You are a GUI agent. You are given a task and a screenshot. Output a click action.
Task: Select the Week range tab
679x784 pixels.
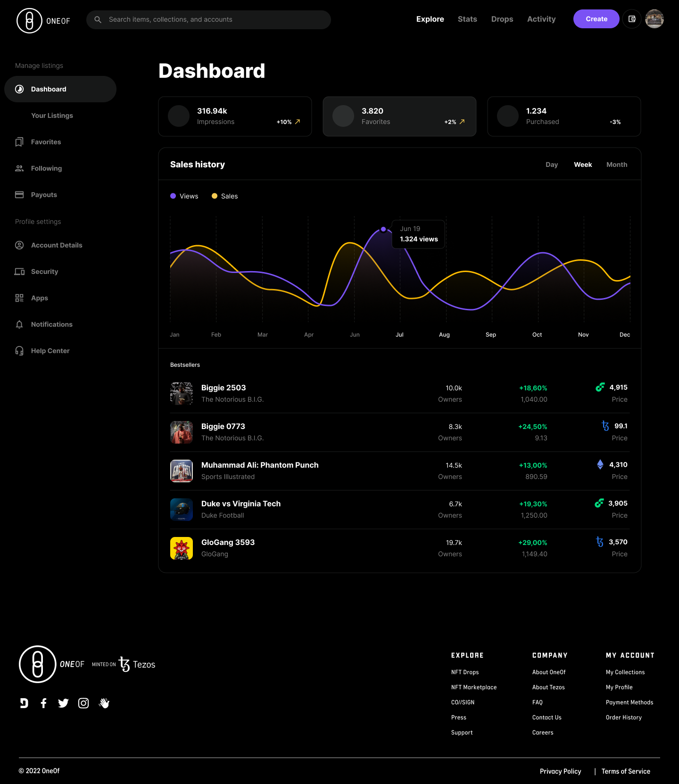[583, 165]
